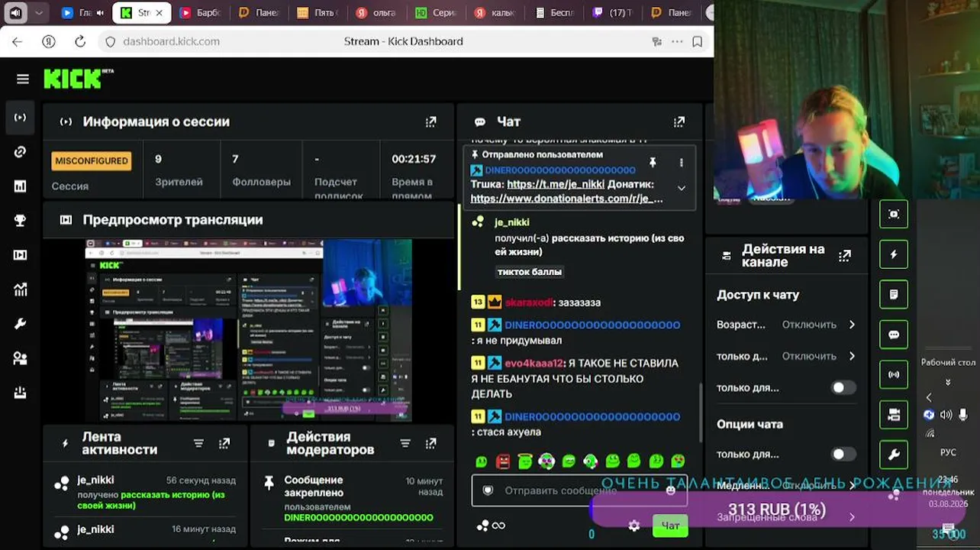Open the community users icon in the sidebar
This screenshot has height=550, width=980.
[21, 358]
